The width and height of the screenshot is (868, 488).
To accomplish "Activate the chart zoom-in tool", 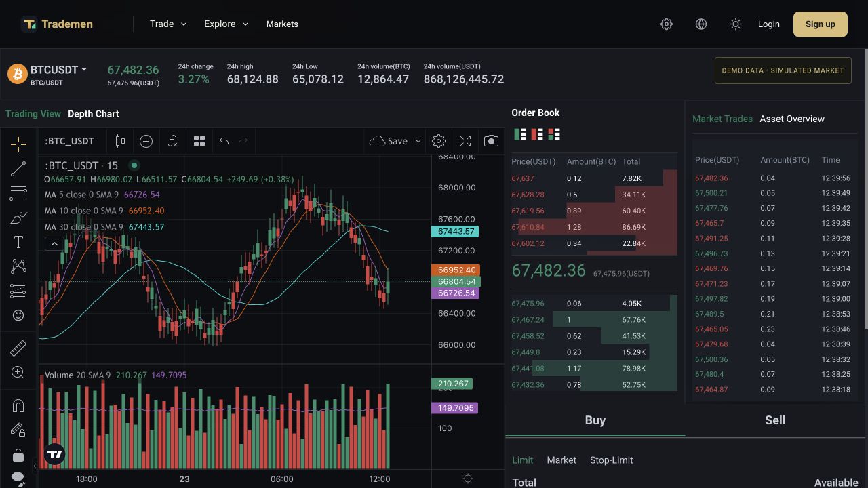I will [x=18, y=372].
